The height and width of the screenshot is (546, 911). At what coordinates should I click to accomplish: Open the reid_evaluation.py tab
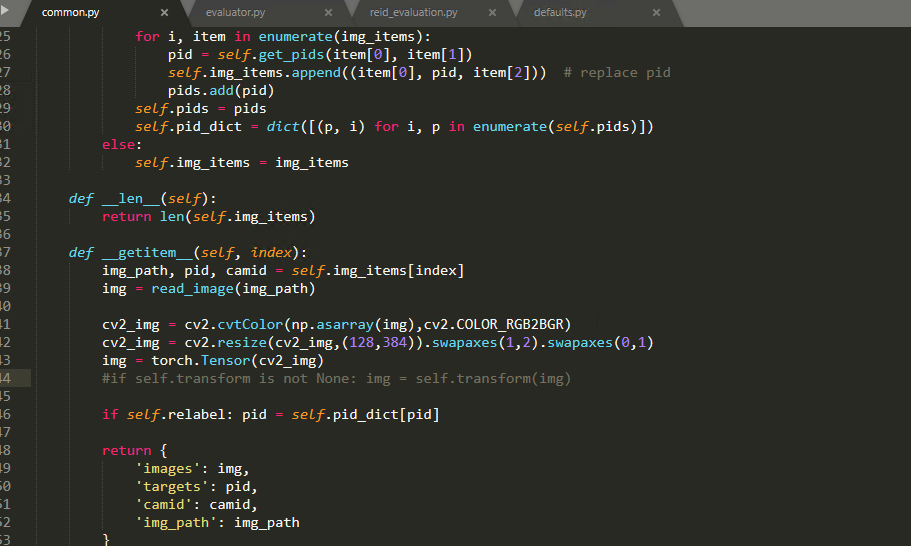pyautogui.click(x=414, y=12)
